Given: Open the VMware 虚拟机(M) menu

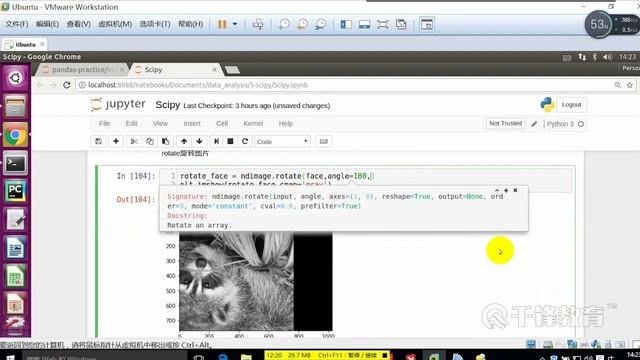Looking at the screenshot, I should [x=115, y=24].
